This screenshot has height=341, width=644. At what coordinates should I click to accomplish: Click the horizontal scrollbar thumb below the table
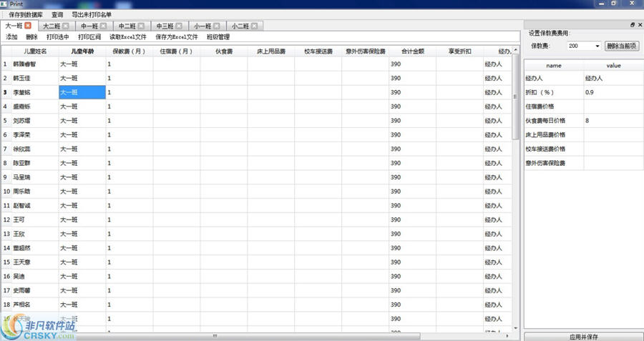pos(215,336)
